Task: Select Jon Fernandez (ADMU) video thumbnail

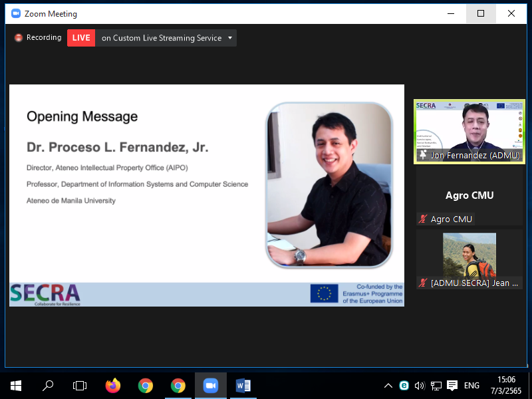Action: 469,132
